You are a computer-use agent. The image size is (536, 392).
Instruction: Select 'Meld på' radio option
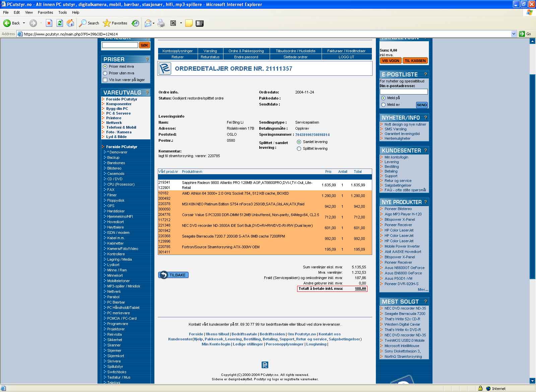point(383,98)
